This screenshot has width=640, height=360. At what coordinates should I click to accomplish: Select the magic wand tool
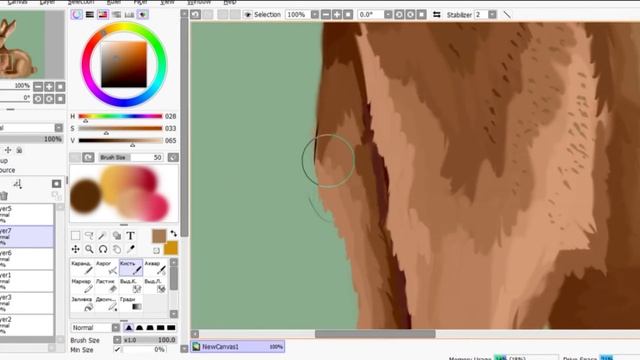coord(102,236)
